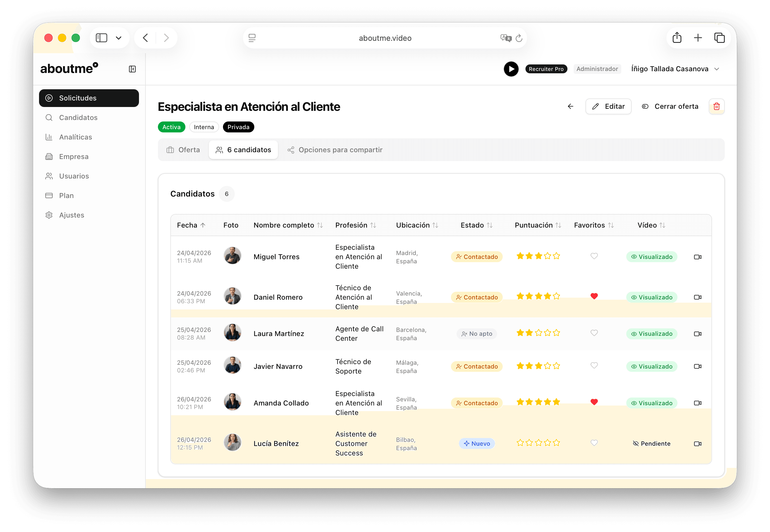Click the aboutme logo
Screen dimensions: 770x532
(69, 68)
